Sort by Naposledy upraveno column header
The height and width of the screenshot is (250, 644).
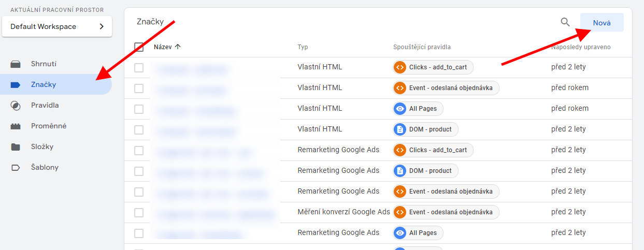pos(580,47)
